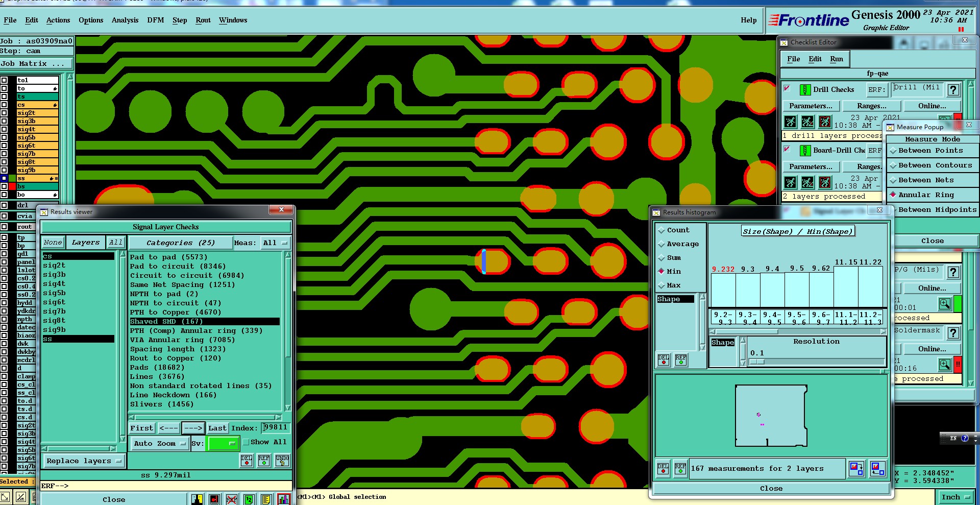Click Last button in Results viewer
980x505 pixels.
point(217,428)
